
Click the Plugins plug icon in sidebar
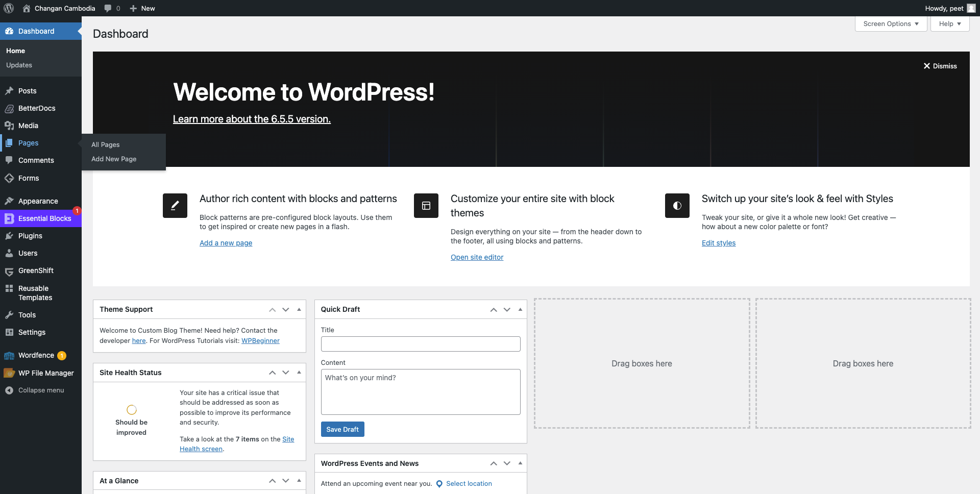9,236
